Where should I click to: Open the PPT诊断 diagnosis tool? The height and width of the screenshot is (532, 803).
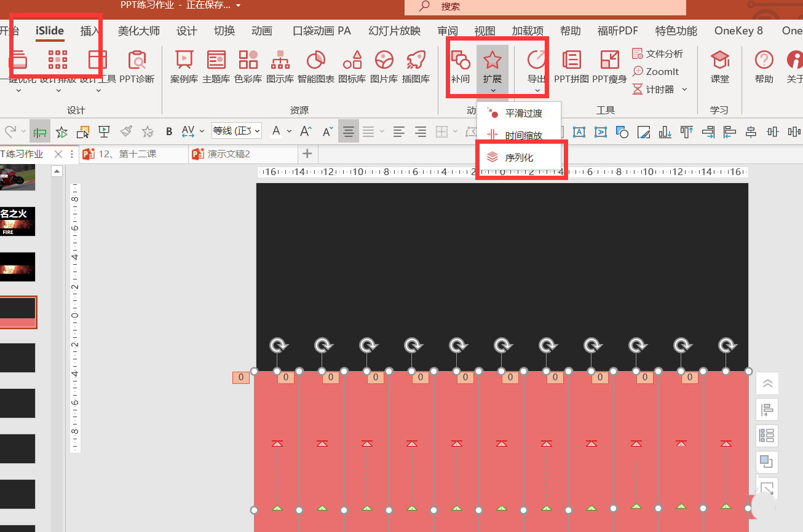click(137, 68)
